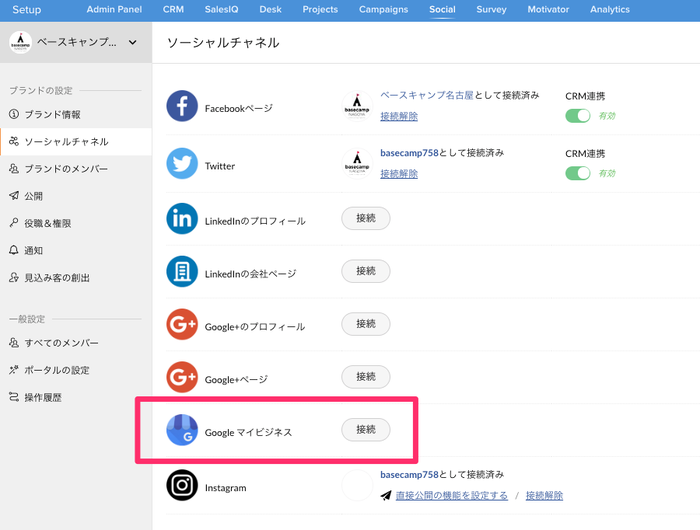Disable CRM連携 toggle for Twitter
The image size is (700, 530).
578,173
